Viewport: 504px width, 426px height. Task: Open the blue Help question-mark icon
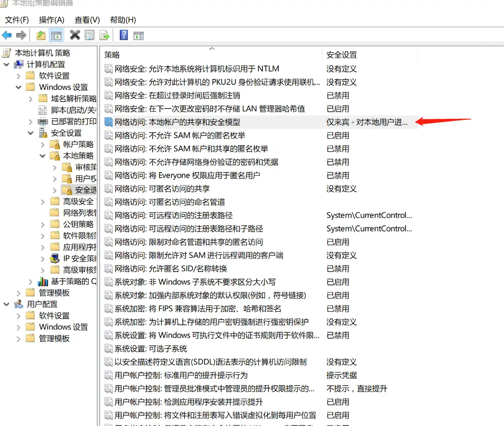tap(124, 35)
